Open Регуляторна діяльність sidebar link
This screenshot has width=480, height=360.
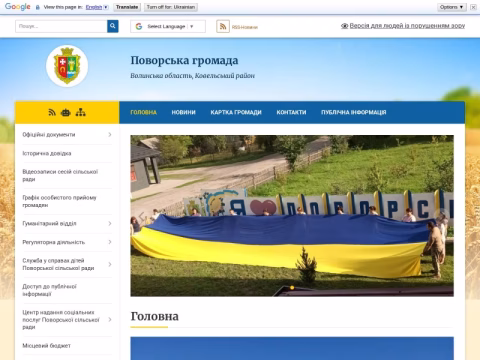pos(54,242)
